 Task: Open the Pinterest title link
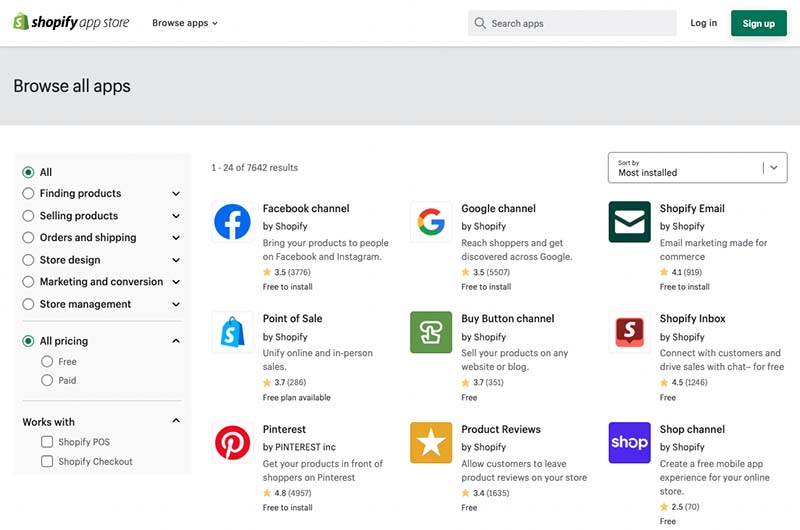[x=284, y=430]
